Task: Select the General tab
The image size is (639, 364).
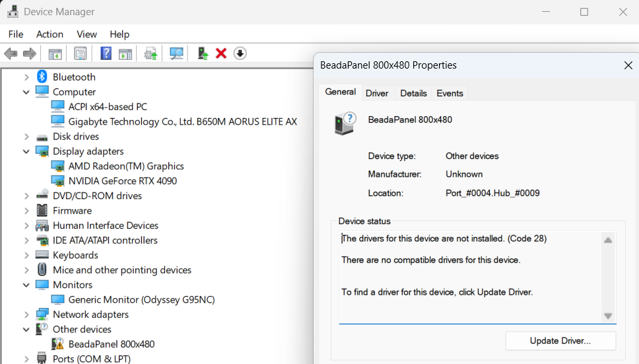Action: 340,92
